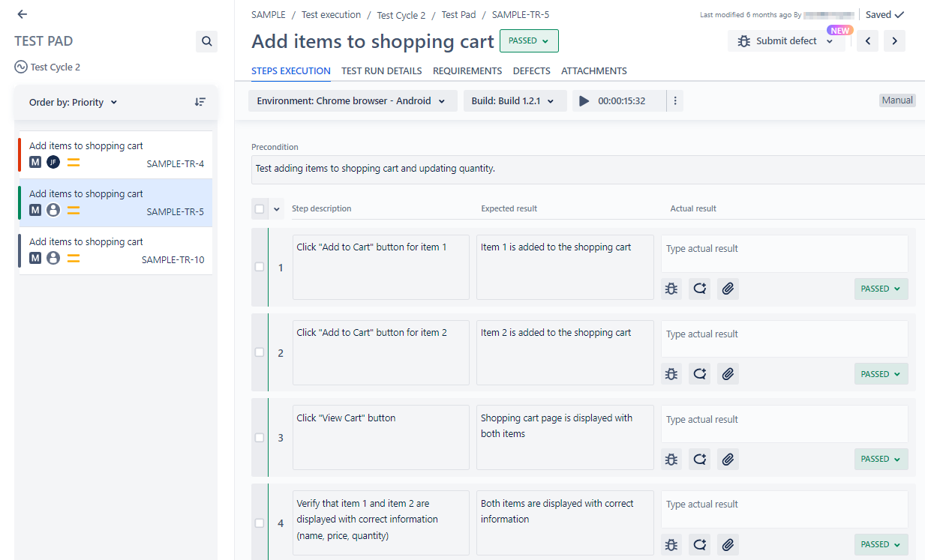
Task: Switch to the Test Run Details tab
Action: click(x=381, y=71)
